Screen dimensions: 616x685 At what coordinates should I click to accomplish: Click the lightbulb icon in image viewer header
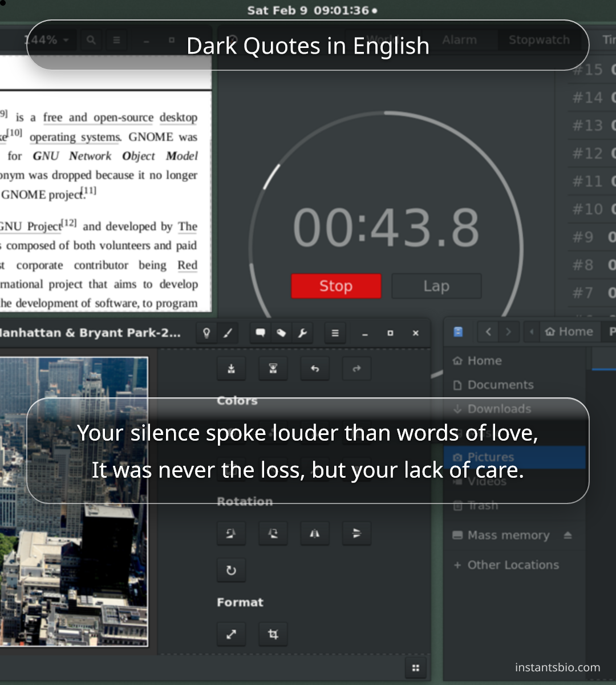pyautogui.click(x=206, y=333)
